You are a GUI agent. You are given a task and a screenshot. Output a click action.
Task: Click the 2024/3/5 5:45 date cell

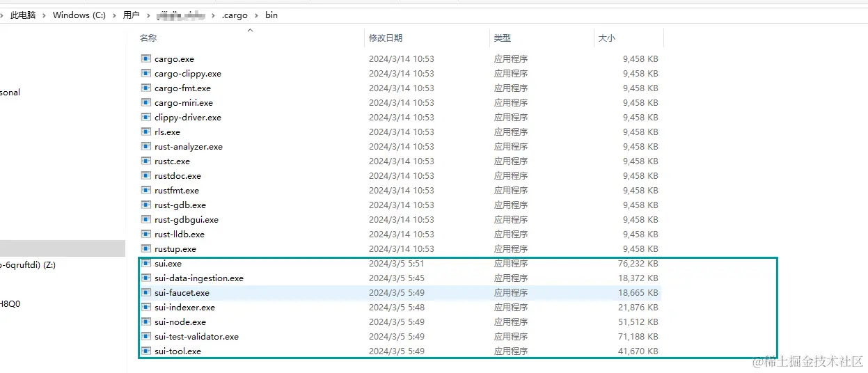click(x=397, y=278)
